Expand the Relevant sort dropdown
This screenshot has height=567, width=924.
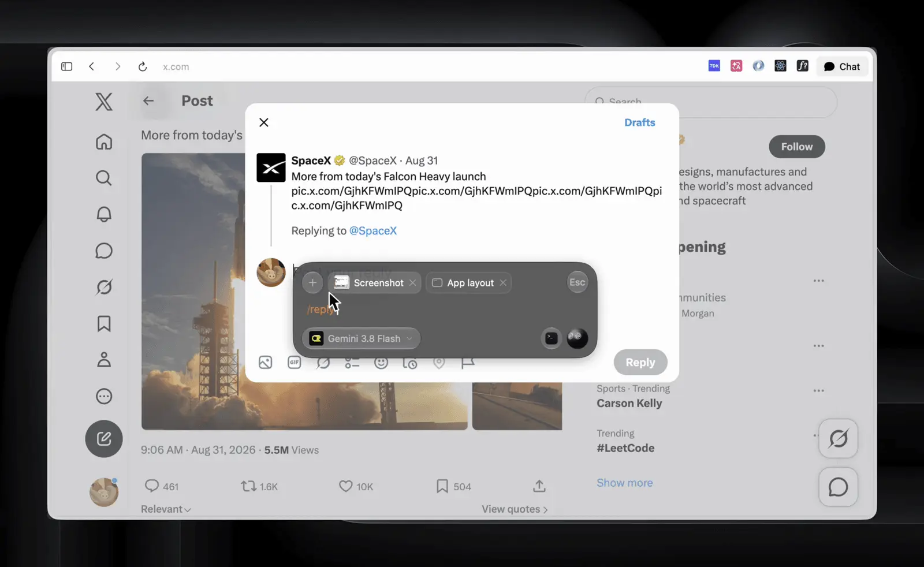(166, 509)
